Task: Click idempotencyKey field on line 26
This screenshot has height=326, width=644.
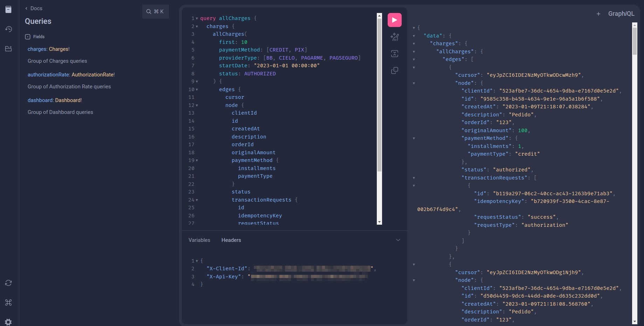Action: tap(260, 216)
